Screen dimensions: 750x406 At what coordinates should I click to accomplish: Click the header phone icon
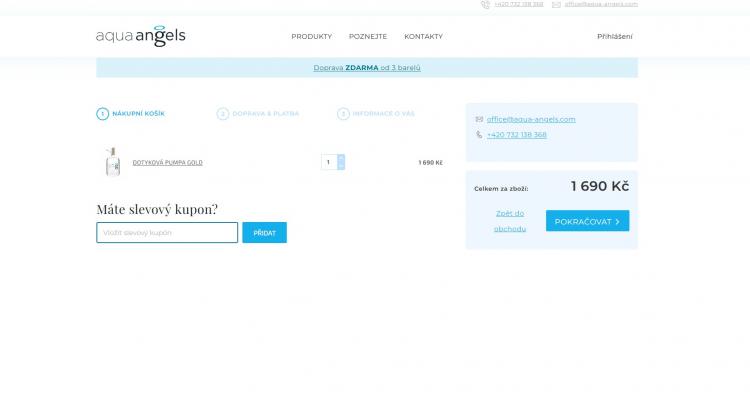[485, 4]
